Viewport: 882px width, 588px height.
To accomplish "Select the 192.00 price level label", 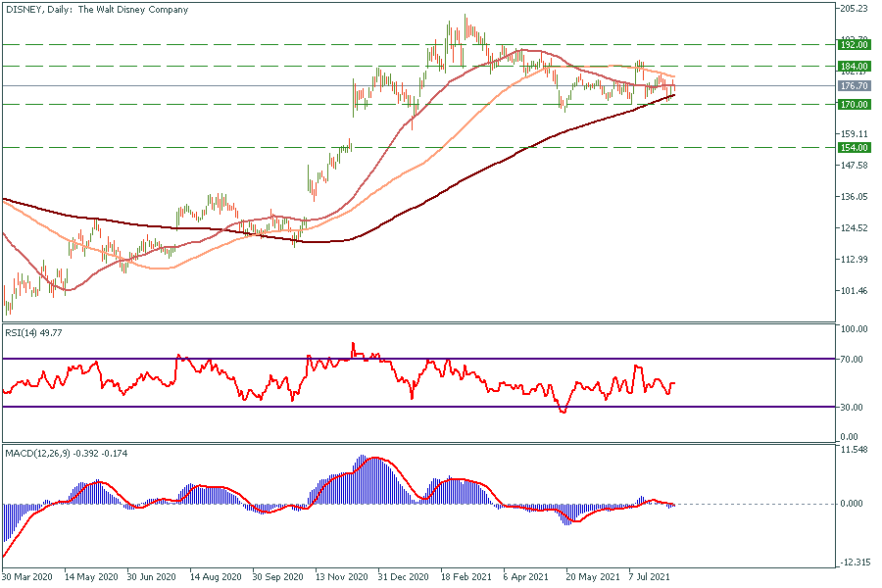I will [855, 44].
